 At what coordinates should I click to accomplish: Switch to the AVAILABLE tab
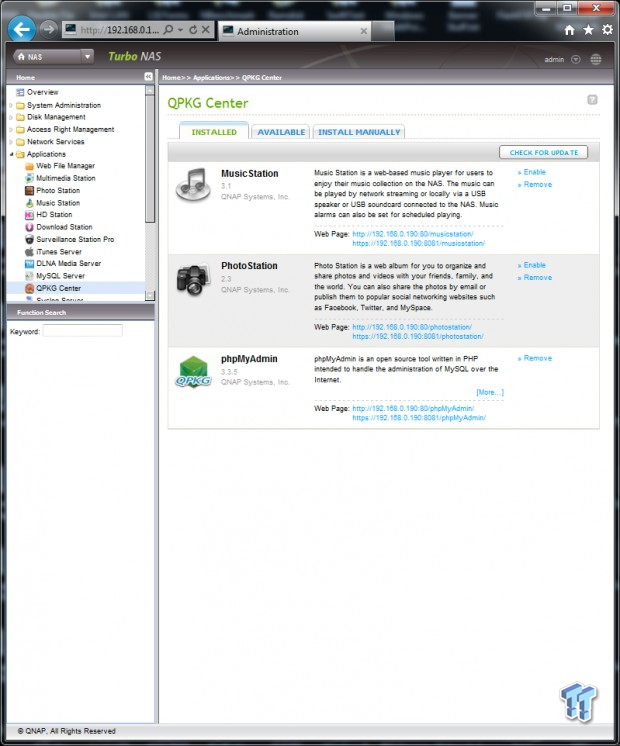[x=281, y=132]
